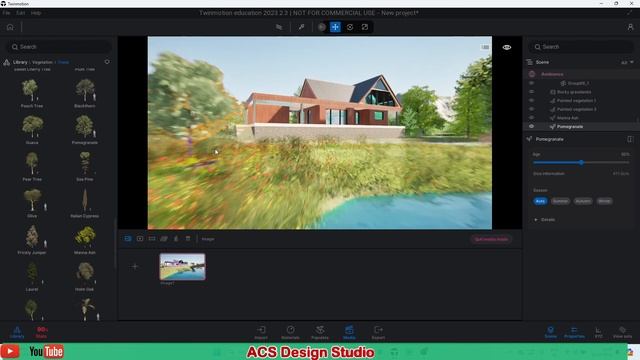Toggle visibility of Painted vegetation 1
Screen dimensions: 640x360
(x=531, y=100)
